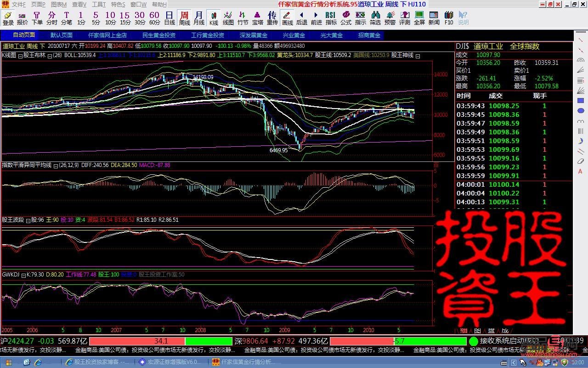This screenshot has width=588, height=368.
Task: Open the 工具 menu
Action: pyautogui.click(x=99, y=5)
